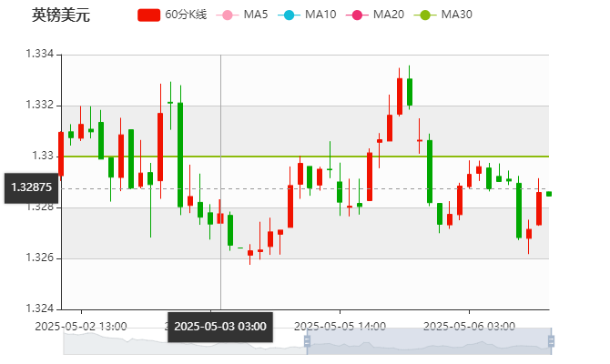Toggle the 60分K线 legend series

[183, 15]
